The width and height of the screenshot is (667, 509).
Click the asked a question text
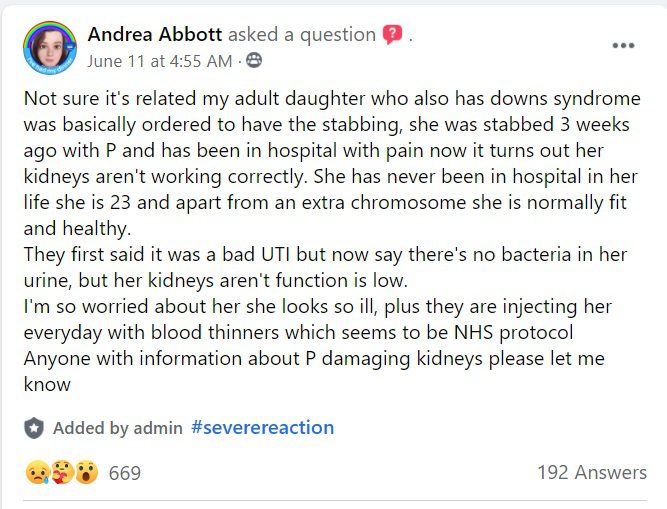tap(302, 35)
